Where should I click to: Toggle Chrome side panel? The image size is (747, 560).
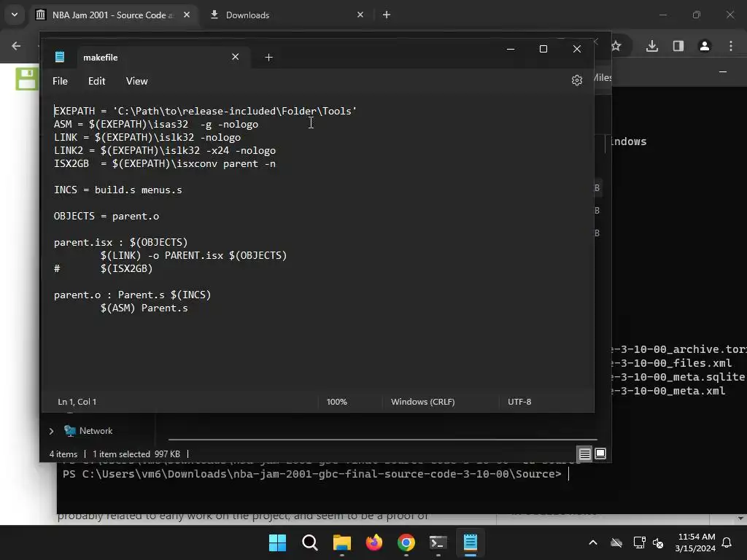[678, 46]
